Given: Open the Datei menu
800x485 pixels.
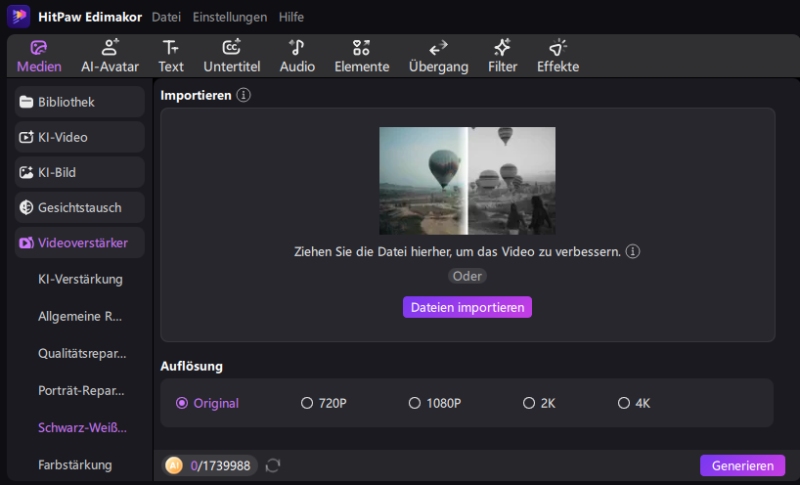Looking at the screenshot, I should click(166, 17).
